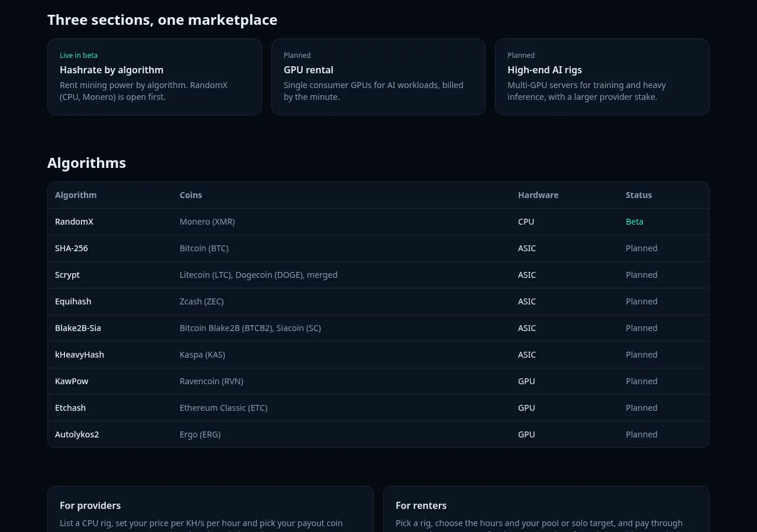
Task: Click Planned status in the Autolykos2 row
Action: (642, 434)
